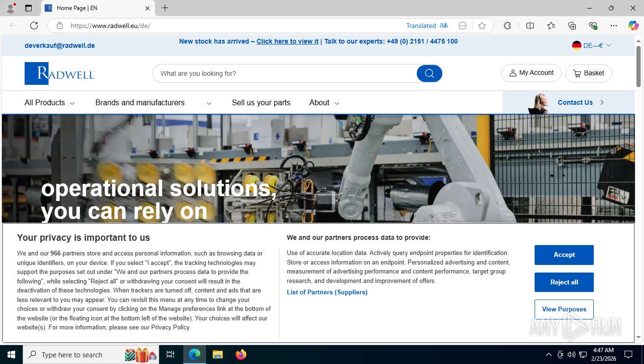Screen dimensions: 644x364
Task: Open the Extensions puzzle icon
Action: [x=507, y=26]
